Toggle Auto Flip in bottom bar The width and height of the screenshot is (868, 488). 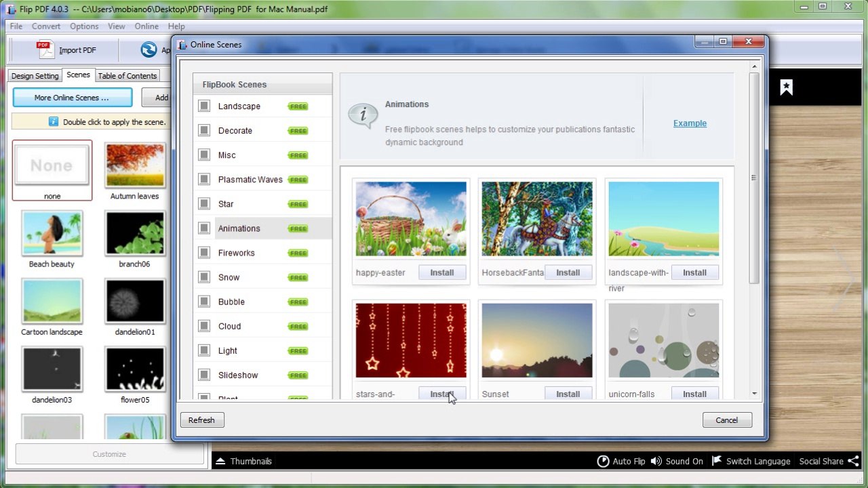[x=621, y=461]
